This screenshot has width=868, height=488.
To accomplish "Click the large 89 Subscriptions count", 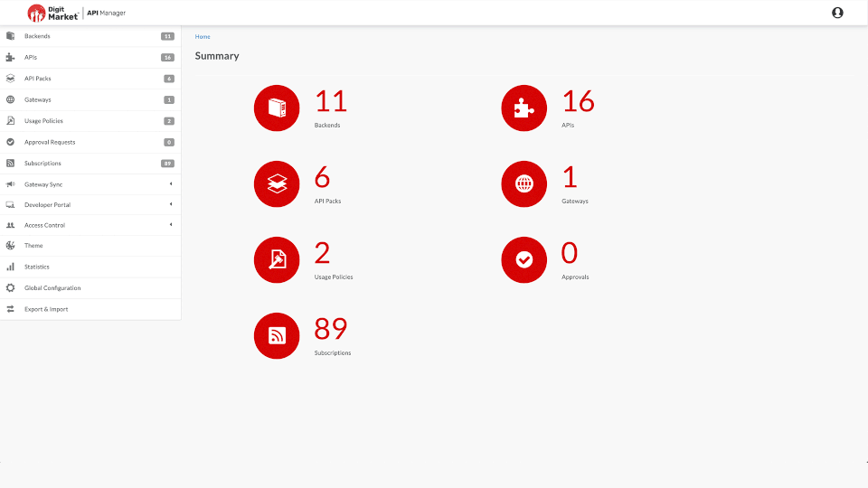I will pos(331,329).
